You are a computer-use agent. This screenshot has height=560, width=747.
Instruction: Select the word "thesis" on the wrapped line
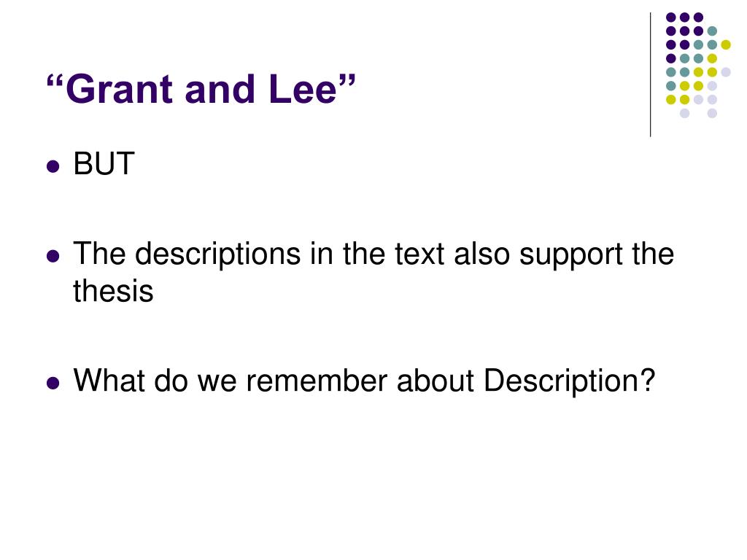click(x=113, y=290)
